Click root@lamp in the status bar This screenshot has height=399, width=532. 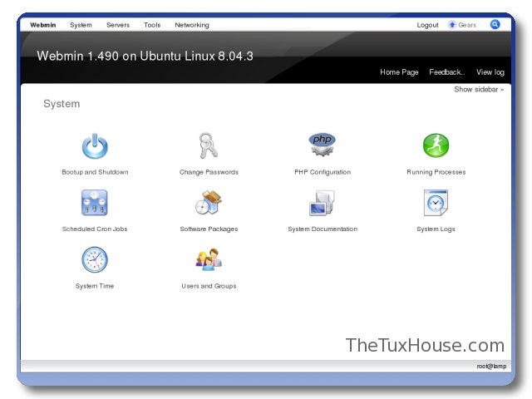click(491, 366)
